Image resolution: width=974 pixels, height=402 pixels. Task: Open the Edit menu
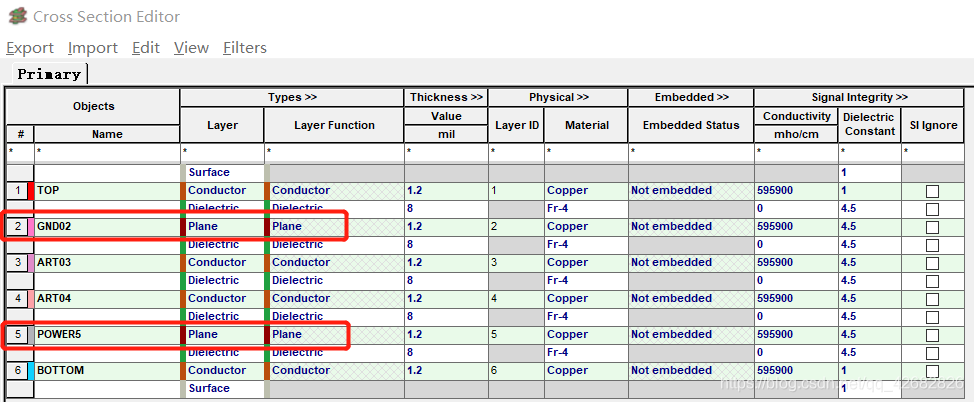coord(146,48)
